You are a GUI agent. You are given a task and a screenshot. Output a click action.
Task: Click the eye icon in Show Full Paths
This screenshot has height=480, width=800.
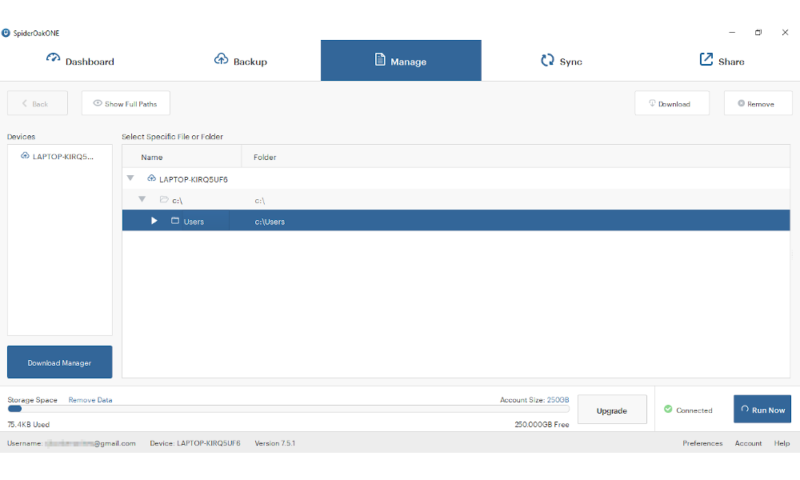(x=97, y=103)
